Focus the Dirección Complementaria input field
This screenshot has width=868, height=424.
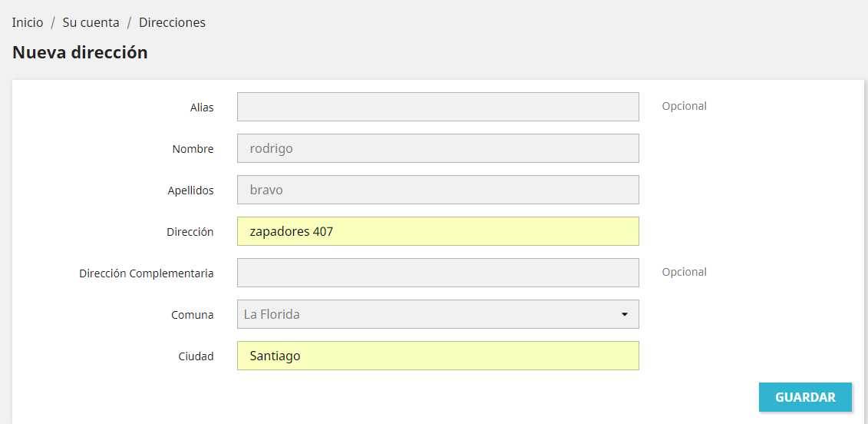point(437,273)
